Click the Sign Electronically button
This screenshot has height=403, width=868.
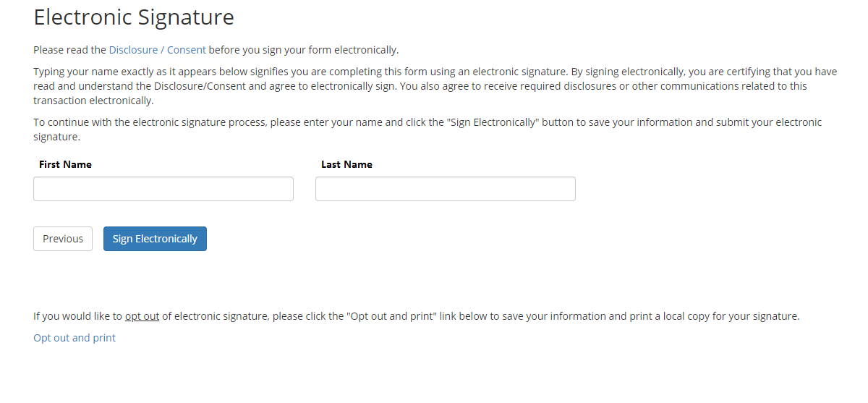pos(155,239)
